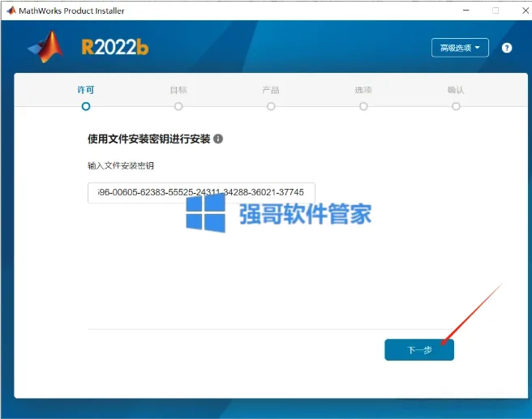Click the MathWorks Product Installer title text

(x=71, y=11)
